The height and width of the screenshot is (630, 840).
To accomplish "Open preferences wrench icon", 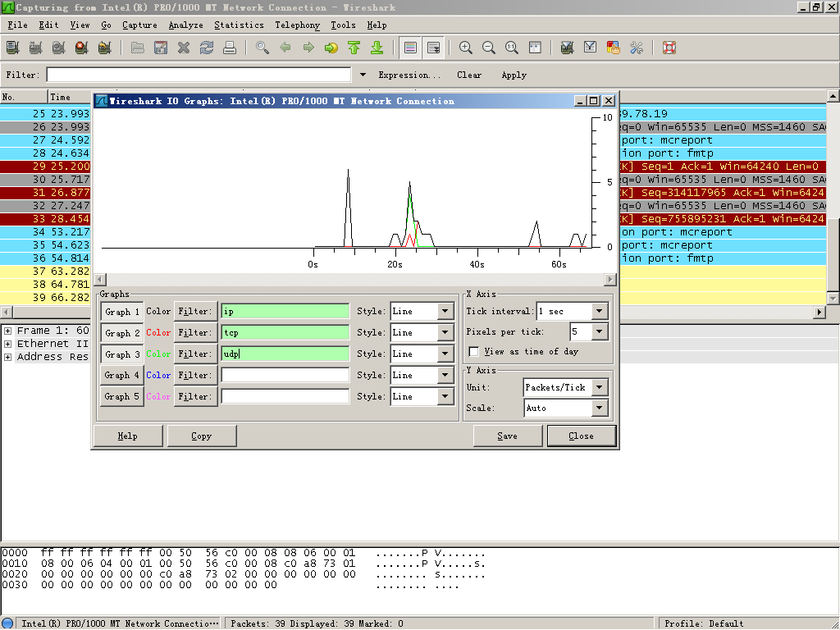I will click(x=637, y=48).
